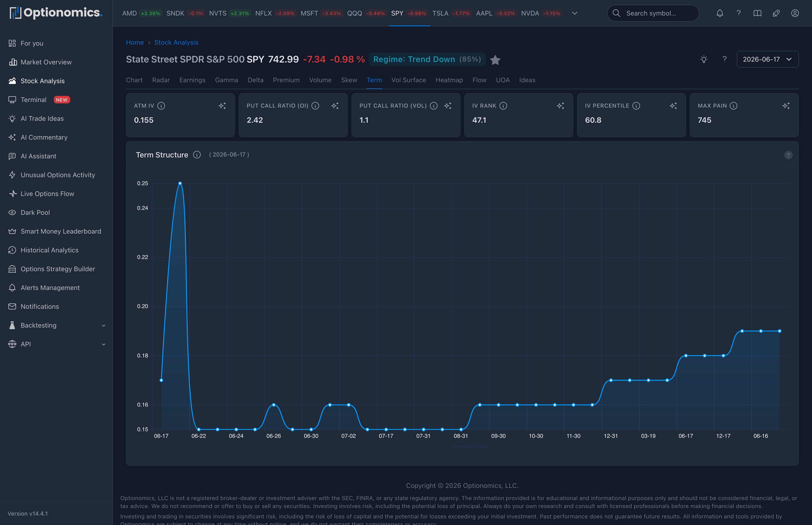
Task: Click the Optionomics logo
Action: [x=56, y=13]
